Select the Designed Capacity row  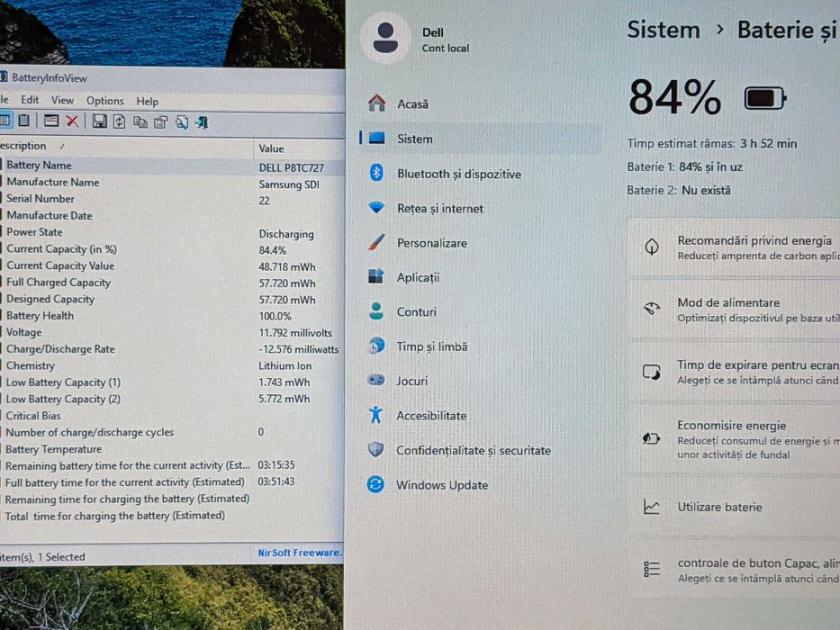(172, 300)
